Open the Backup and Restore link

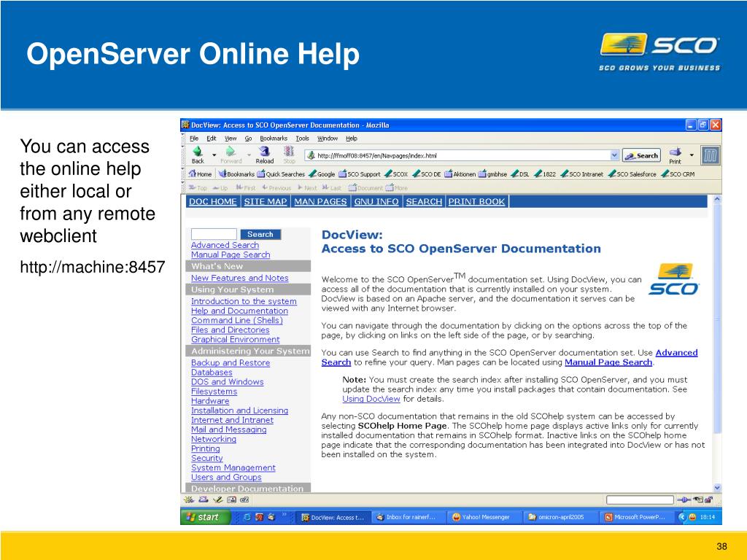pos(231,363)
